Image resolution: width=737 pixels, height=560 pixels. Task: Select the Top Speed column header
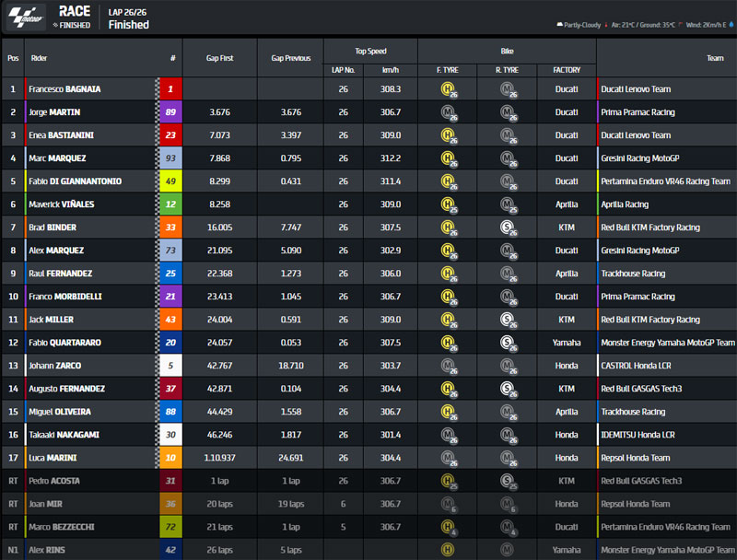tap(370, 51)
